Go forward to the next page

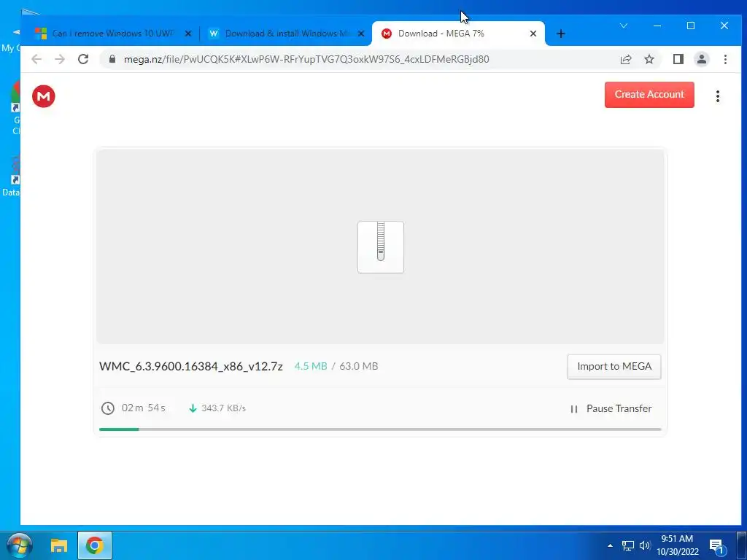(x=60, y=59)
